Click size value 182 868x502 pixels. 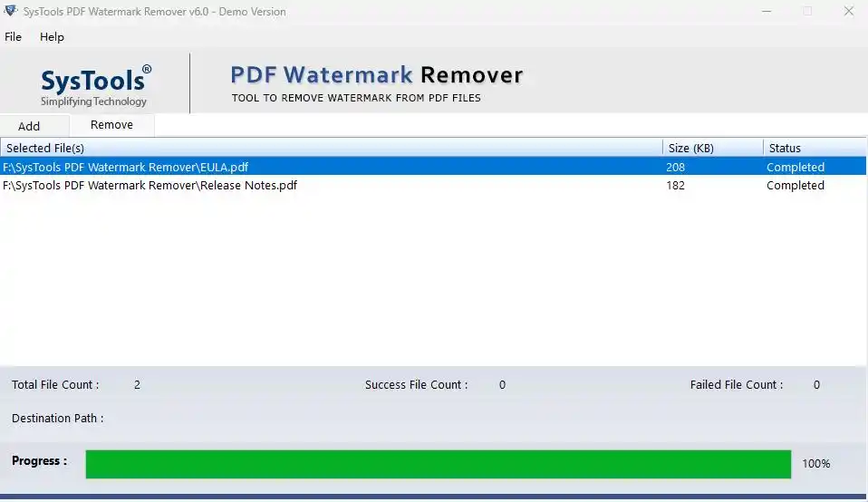point(675,186)
